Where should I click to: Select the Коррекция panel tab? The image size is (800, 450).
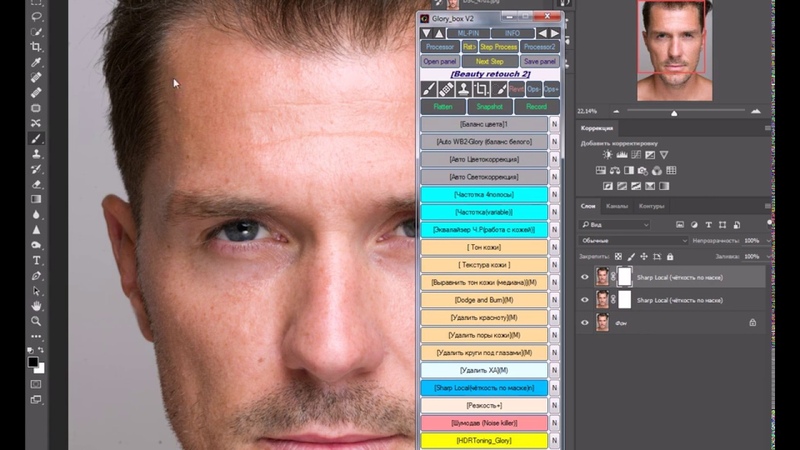pos(596,128)
